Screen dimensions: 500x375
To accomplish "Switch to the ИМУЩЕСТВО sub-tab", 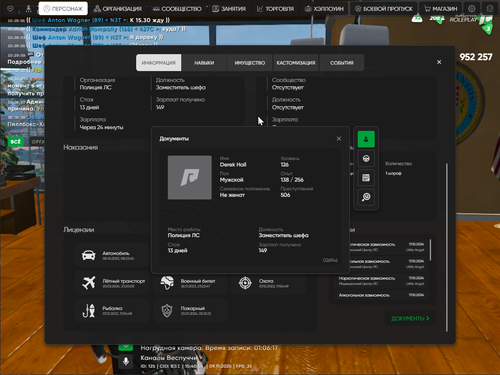I will 250,63.
